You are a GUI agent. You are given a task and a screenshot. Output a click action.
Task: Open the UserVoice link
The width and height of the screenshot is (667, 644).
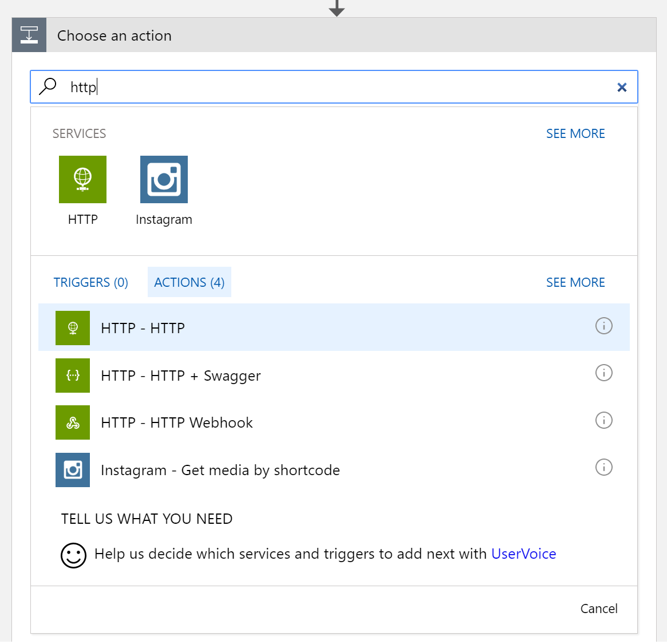coord(523,554)
